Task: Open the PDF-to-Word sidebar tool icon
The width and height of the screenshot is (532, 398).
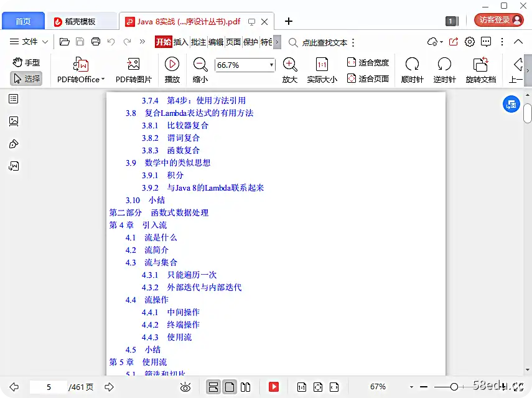Action: [14, 166]
